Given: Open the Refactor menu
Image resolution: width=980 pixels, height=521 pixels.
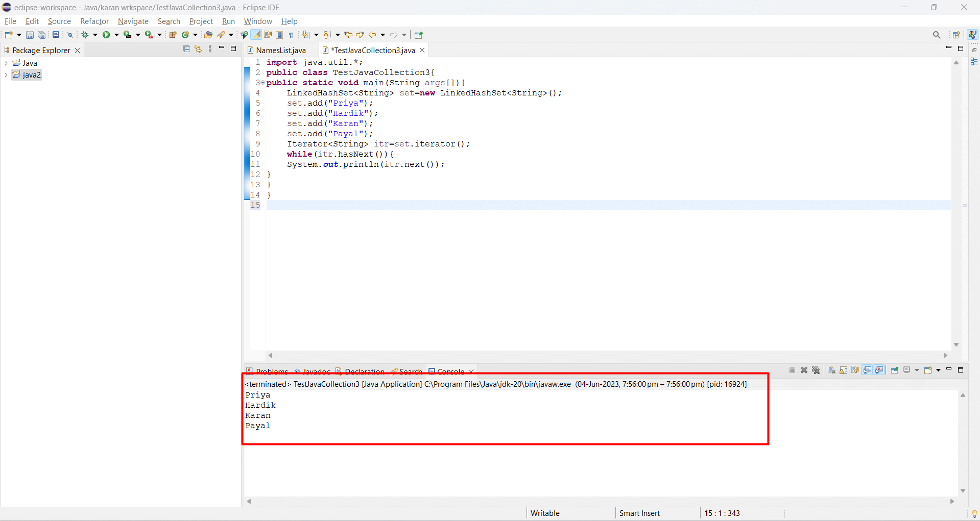Looking at the screenshot, I should [x=94, y=21].
